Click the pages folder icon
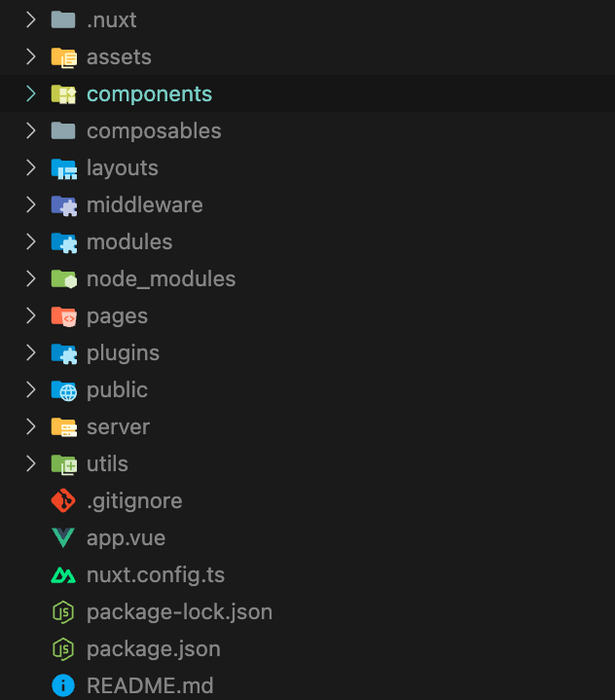The width and height of the screenshot is (615, 700). coord(63,316)
